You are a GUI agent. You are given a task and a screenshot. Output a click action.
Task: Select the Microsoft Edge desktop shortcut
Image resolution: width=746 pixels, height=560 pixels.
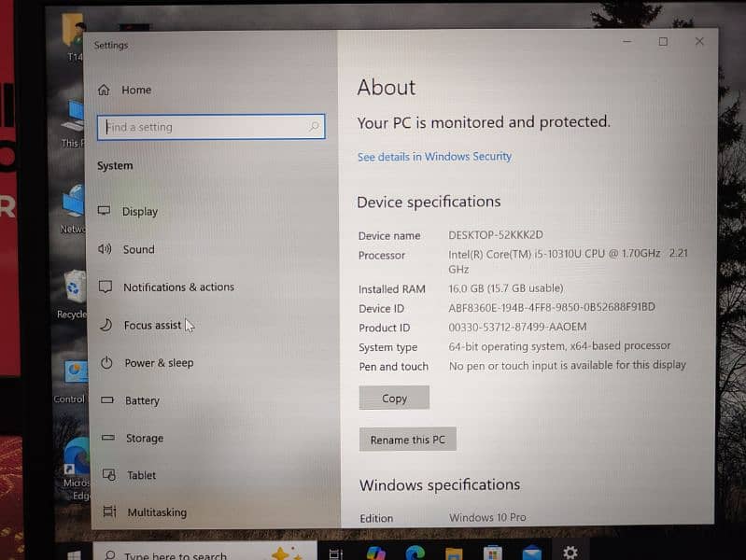coord(76,469)
